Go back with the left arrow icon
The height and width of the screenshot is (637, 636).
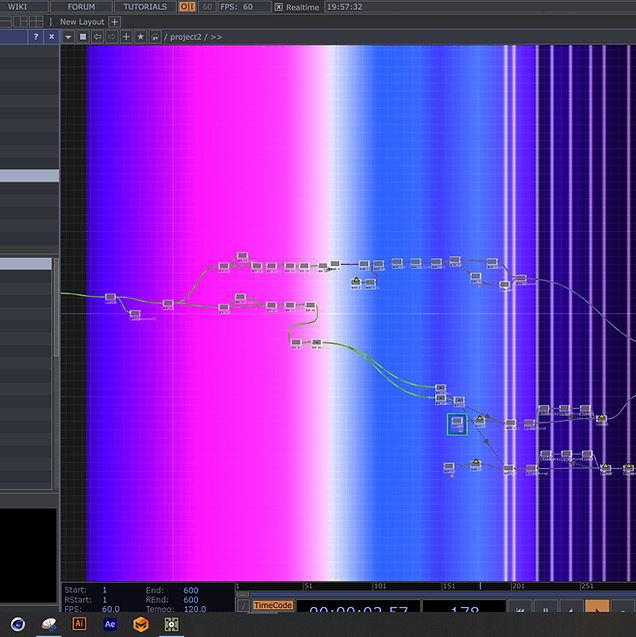(x=97, y=37)
